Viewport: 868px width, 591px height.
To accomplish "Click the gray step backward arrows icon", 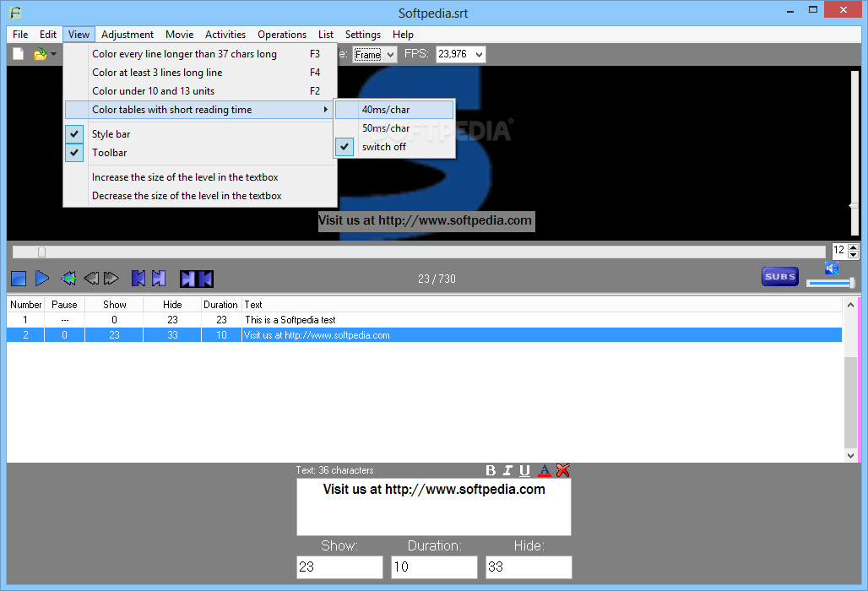I will pyautogui.click(x=91, y=279).
